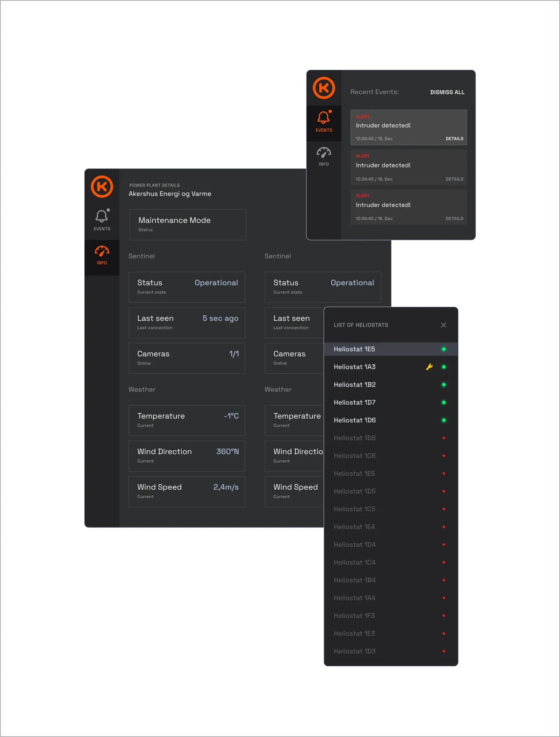Select the Heliostat 1B2 row name

coord(355,385)
